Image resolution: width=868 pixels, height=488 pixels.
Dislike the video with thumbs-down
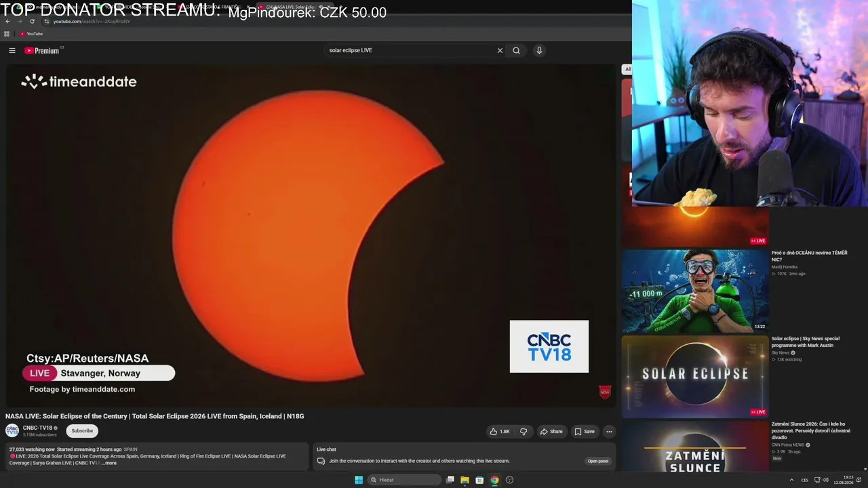[x=524, y=431]
